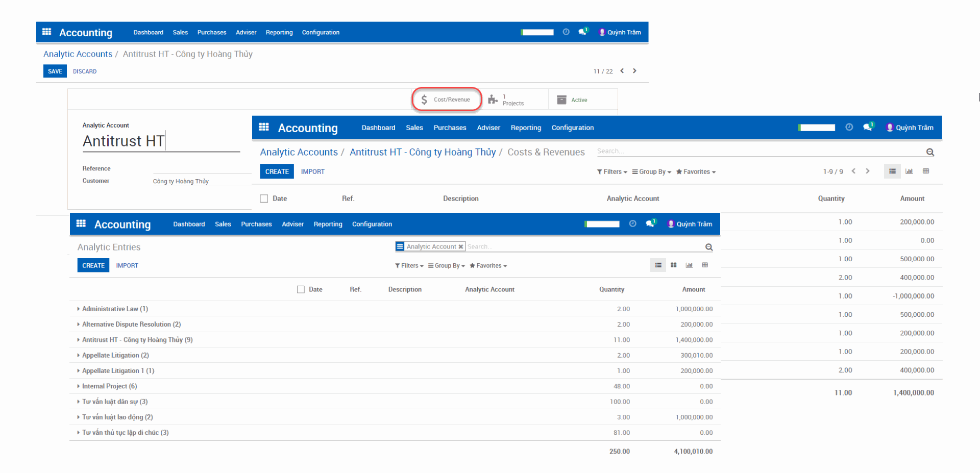Click the Analytic Accounts breadcrumb link
The width and height of the screenshot is (980, 473).
[78, 54]
